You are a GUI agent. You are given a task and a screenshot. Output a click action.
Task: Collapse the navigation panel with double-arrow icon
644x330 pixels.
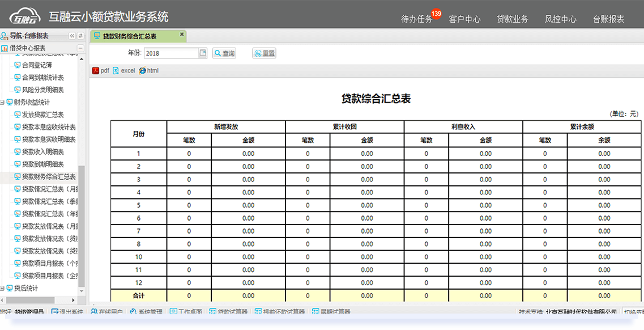(x=72, y=36)
